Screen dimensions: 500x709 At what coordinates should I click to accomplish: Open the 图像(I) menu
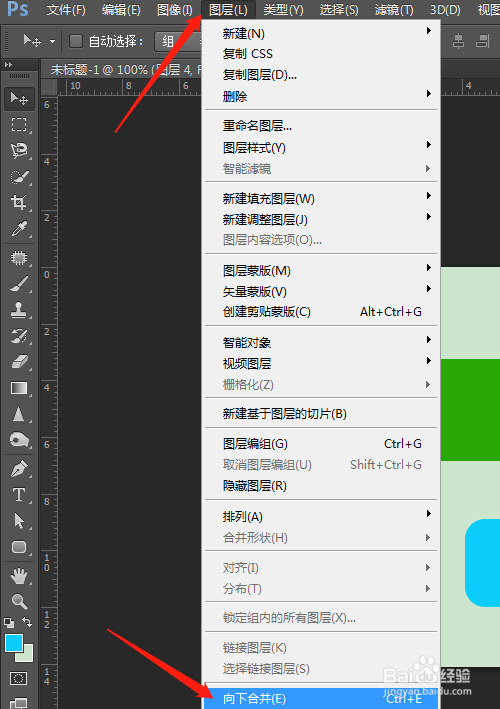coord(175,9)
